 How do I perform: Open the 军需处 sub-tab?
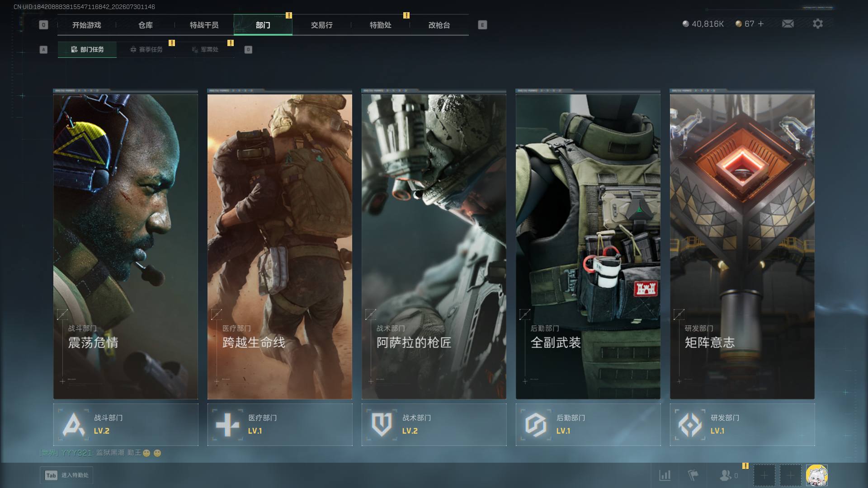205,49
